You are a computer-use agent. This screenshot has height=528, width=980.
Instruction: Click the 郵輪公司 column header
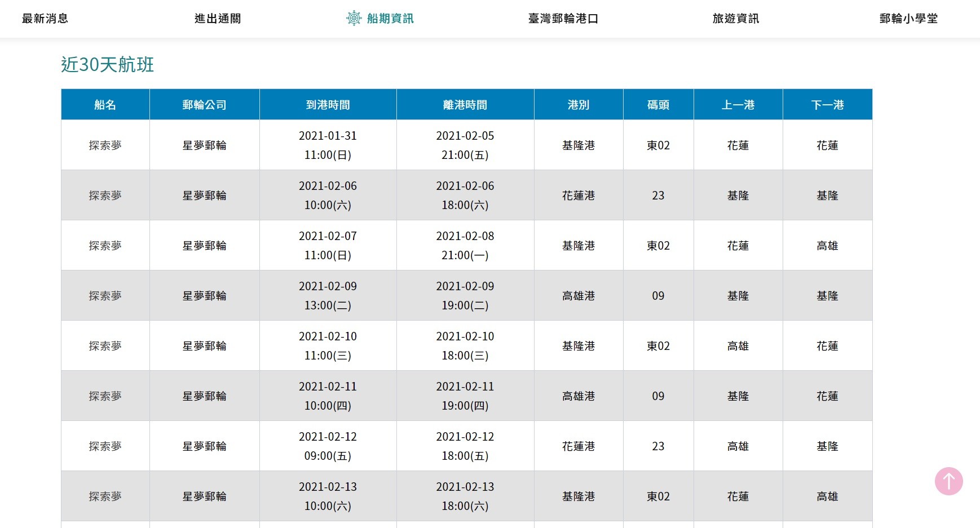coord(204,104)
